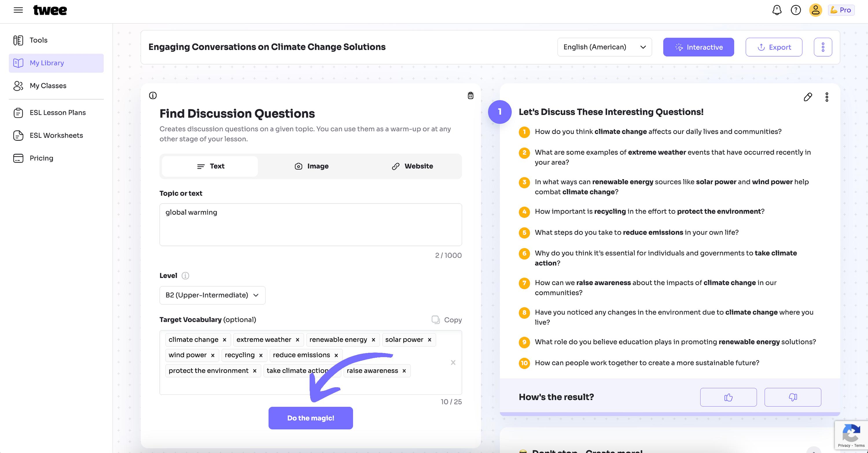Viewport: 868px width, 453px height.
Task: Remove the 'raise awareness' tag
Action: pos(404,371)
